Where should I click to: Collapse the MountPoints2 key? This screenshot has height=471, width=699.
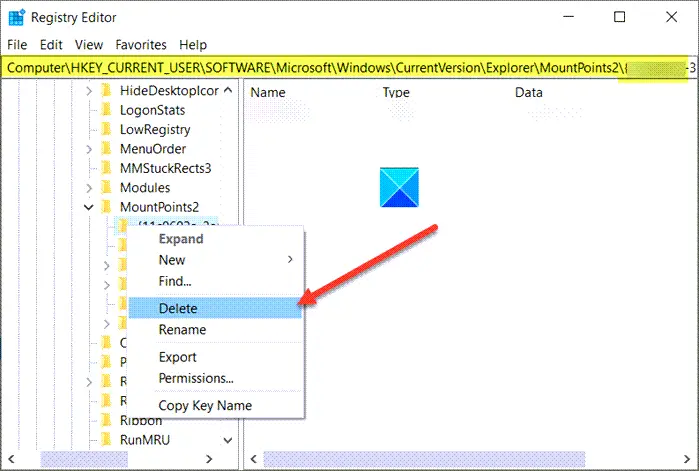[x=89, y=207]
